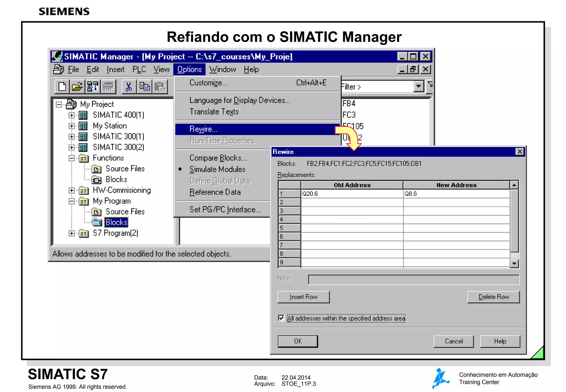Click the HW-Commisioning S7 folder icon
Image resolution: width=566 pixels, height=392 pixels.
[x=83, y=190]
